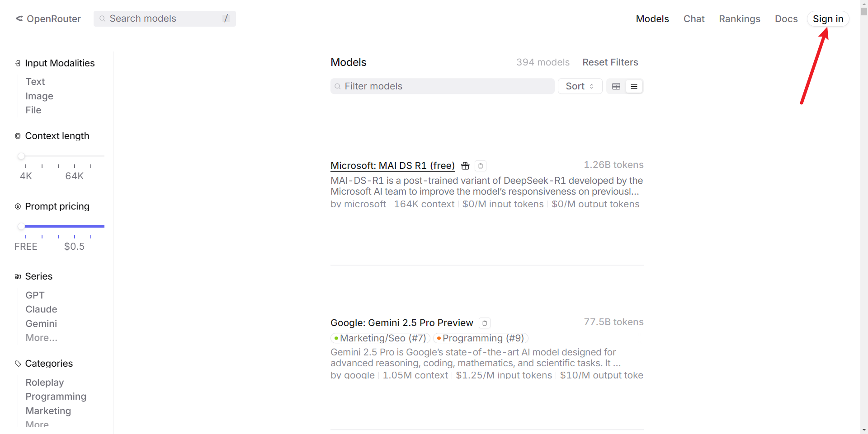Click the '164K context' text

click(424, 204)
